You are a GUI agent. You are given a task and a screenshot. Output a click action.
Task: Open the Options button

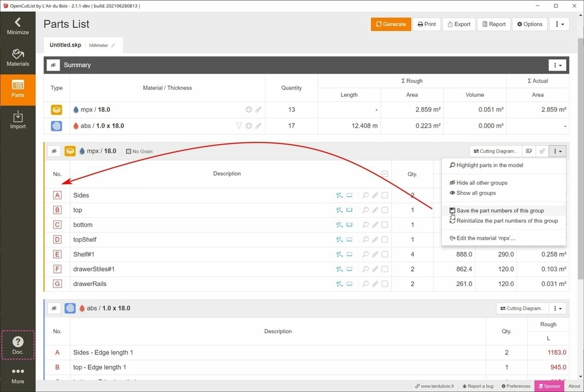click(x=530, y=24)
